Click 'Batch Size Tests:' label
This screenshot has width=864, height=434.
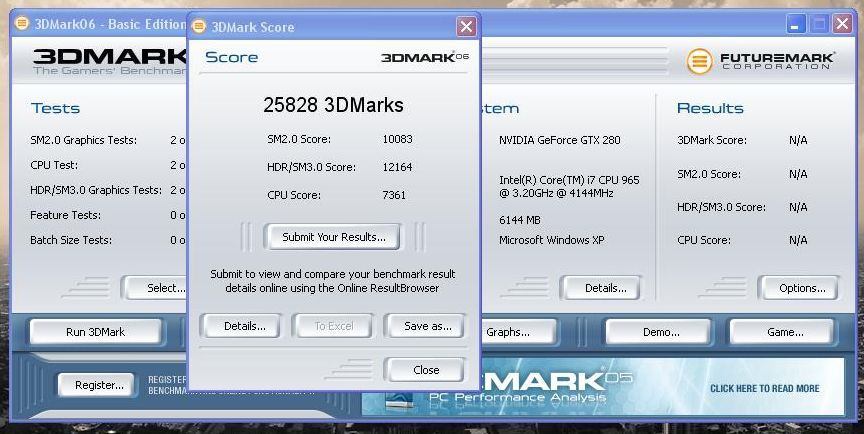point(71,240)
